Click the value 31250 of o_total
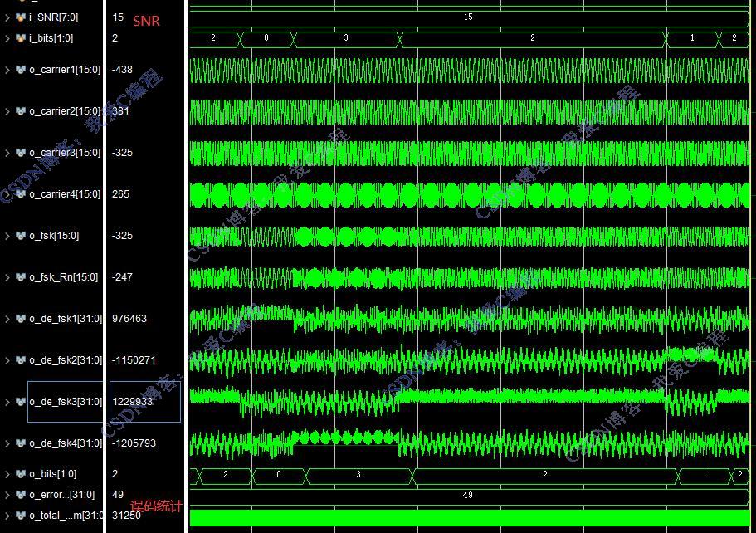This screenshot has height=533, width=756. click(x=126, y=516)
